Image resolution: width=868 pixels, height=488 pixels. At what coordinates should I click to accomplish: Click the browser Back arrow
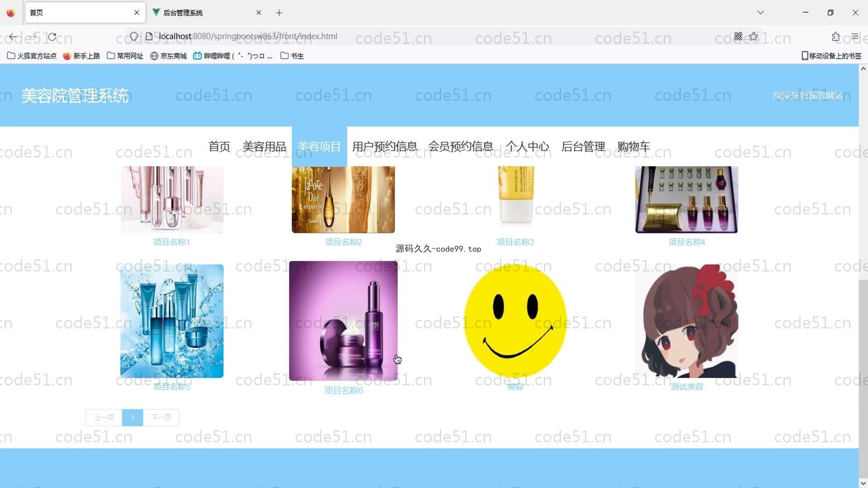[x=13, y=37]
